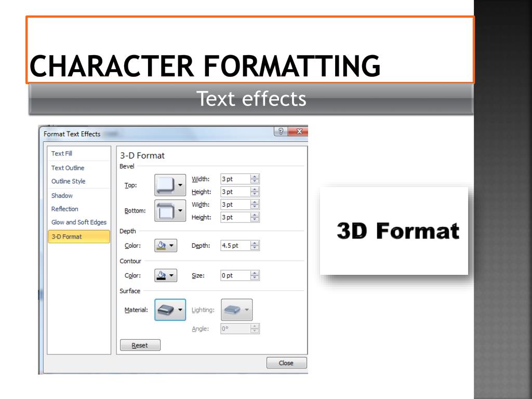Image resolution: width=532 pixels, height=399 pixels.
Task: Click the Top bevel Height field
Action: (235, 192)
